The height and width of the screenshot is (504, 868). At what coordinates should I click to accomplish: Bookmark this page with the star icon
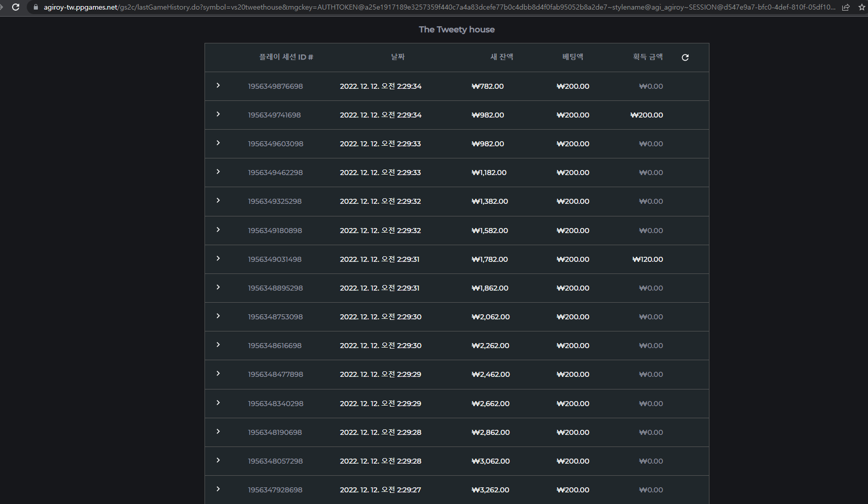tap(861, 7)
